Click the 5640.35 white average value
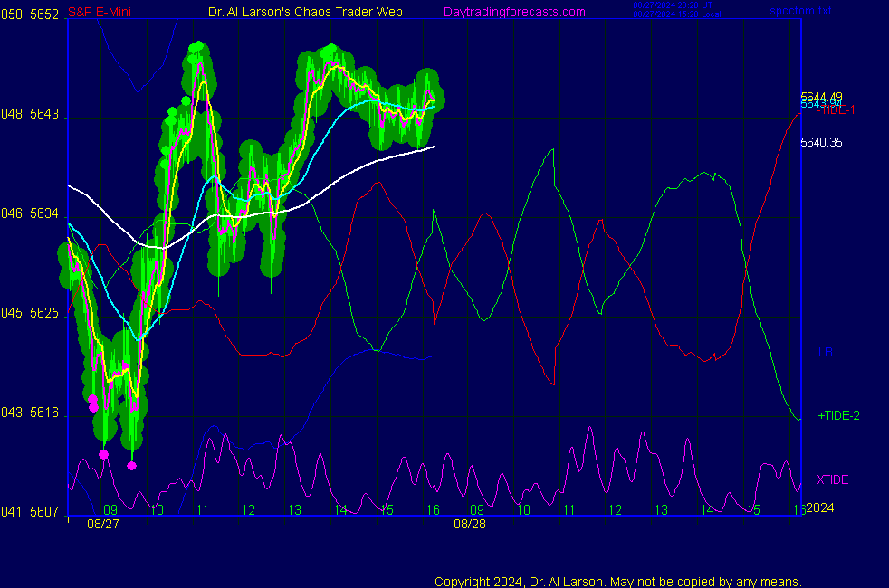 pos(821,142)
